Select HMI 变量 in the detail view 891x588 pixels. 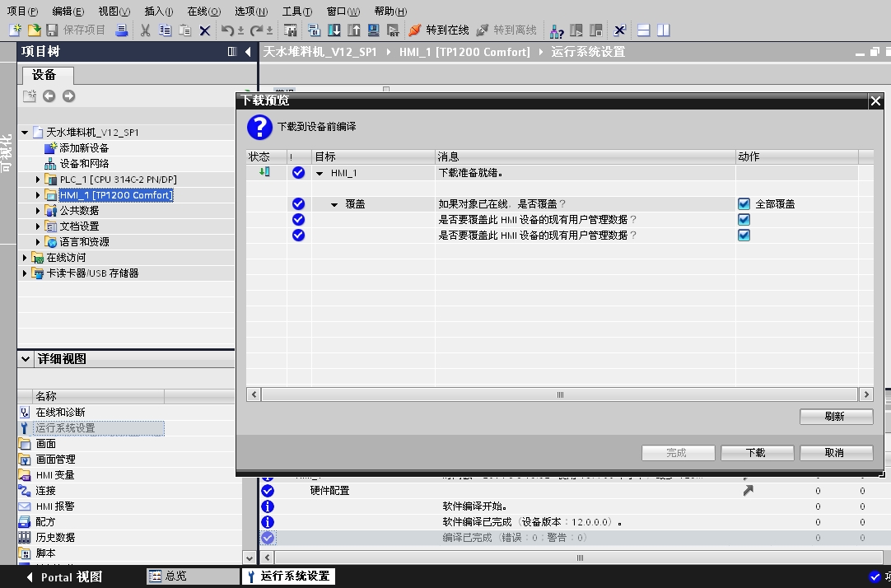(x=55, y=475)
